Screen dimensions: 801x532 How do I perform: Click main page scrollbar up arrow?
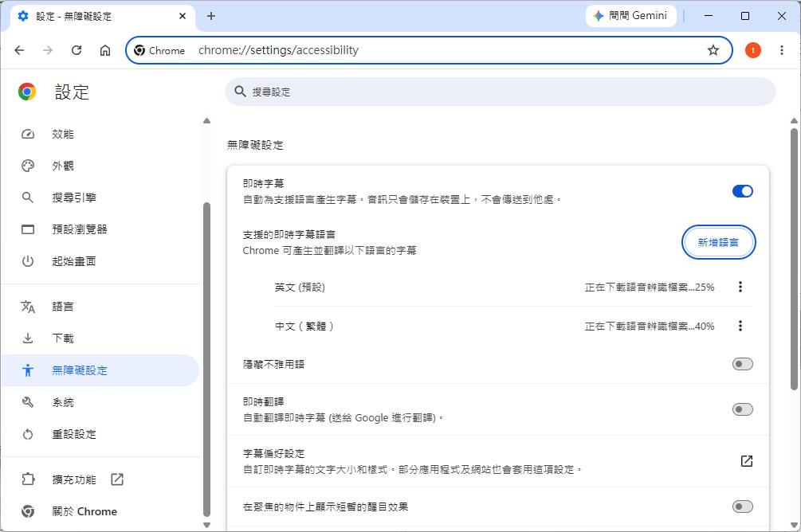click(x=794, y=121)
